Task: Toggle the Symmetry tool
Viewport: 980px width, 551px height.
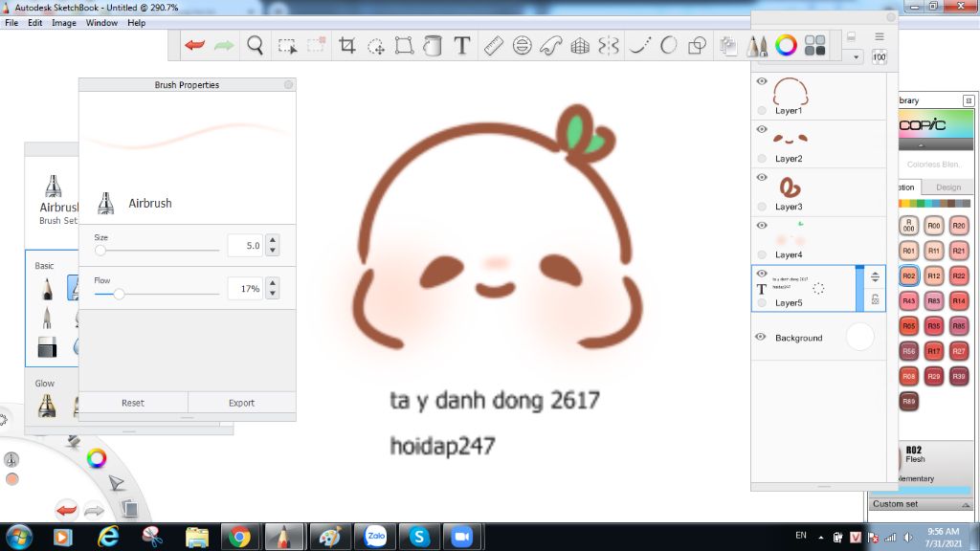Action: click(x=609, y=46)
